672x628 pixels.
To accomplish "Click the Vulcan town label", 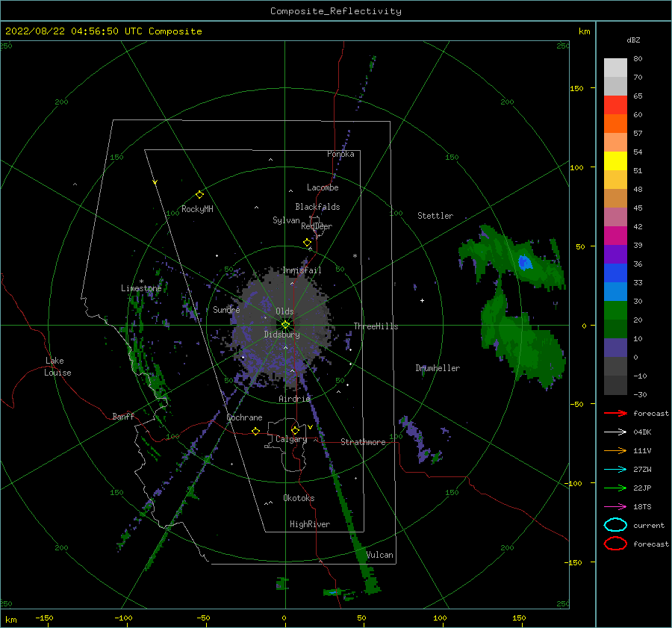I will [380, 555].
